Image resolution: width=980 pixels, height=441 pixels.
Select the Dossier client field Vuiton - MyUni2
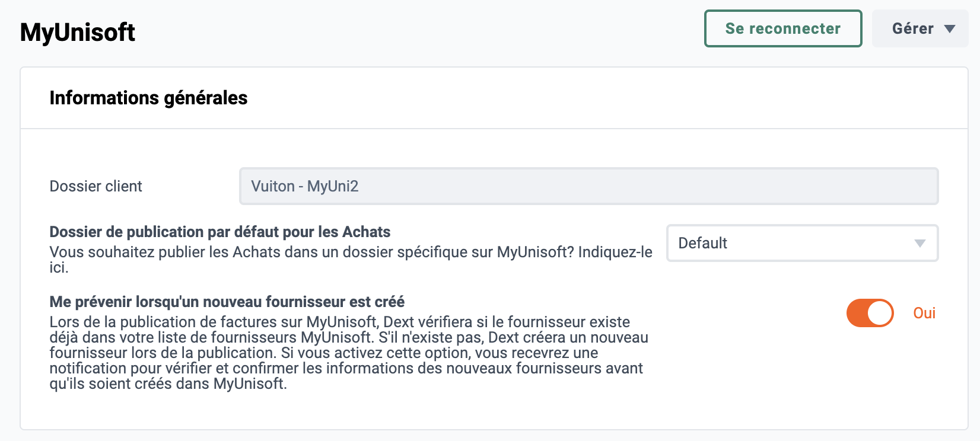point(588,186)
